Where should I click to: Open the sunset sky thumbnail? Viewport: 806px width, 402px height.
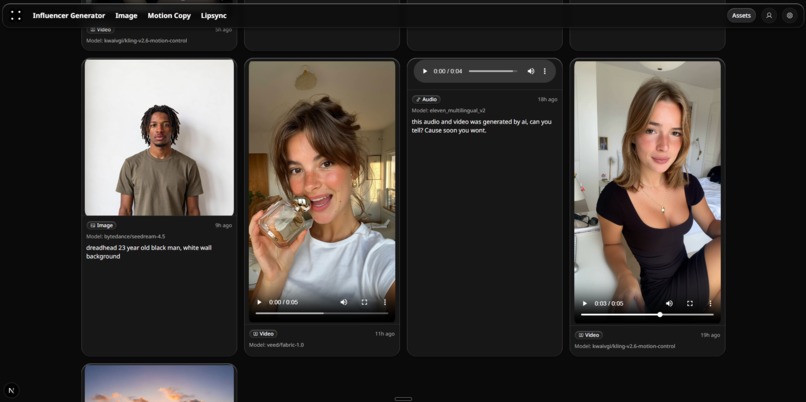coord(159,383)
